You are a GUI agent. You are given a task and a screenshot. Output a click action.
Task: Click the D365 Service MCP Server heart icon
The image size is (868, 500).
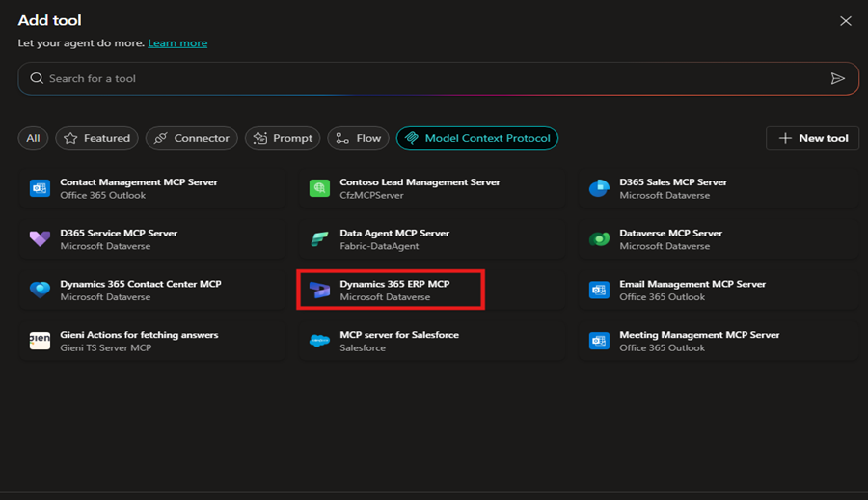[40, 239]
